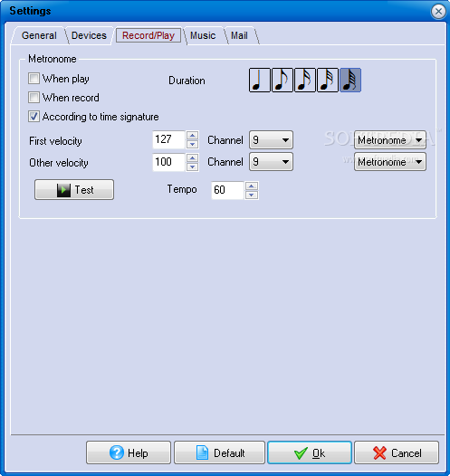
Task: Select the thirty-second note duration
Action: pos(328,81)
